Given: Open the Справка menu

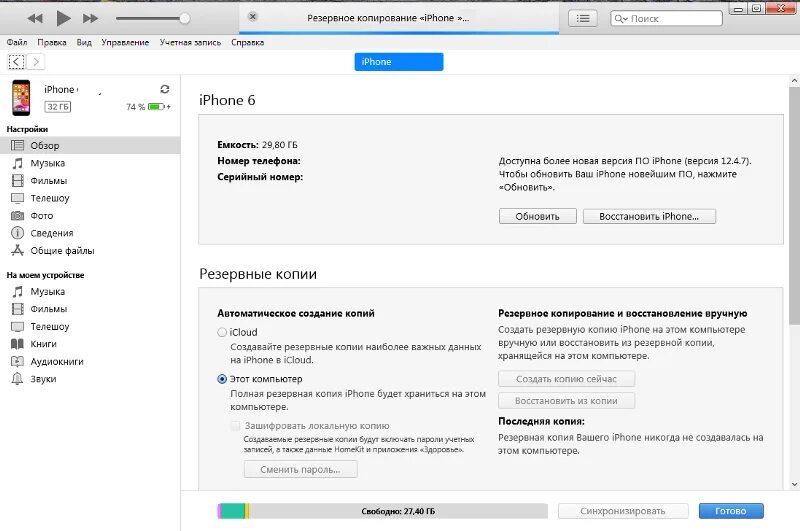Looking at the screenshot, I should click(x=247, y=42).
